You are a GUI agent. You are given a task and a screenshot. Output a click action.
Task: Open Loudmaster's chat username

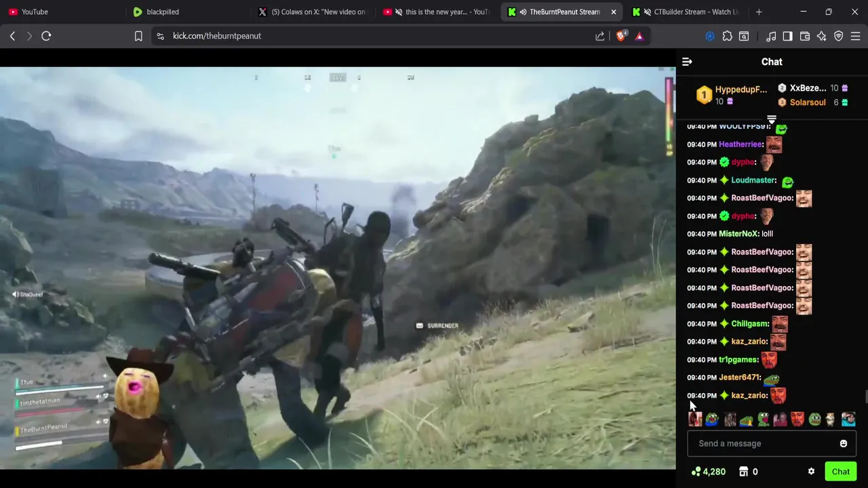[753, 180]
